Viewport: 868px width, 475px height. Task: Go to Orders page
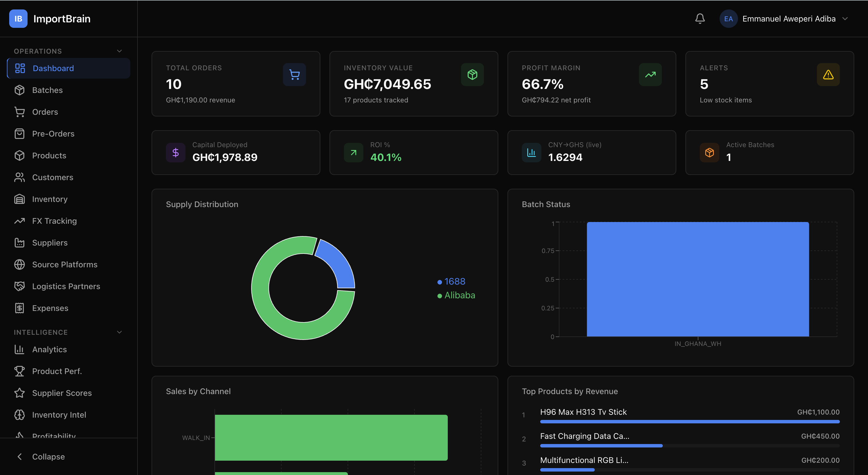click(68, 112)
